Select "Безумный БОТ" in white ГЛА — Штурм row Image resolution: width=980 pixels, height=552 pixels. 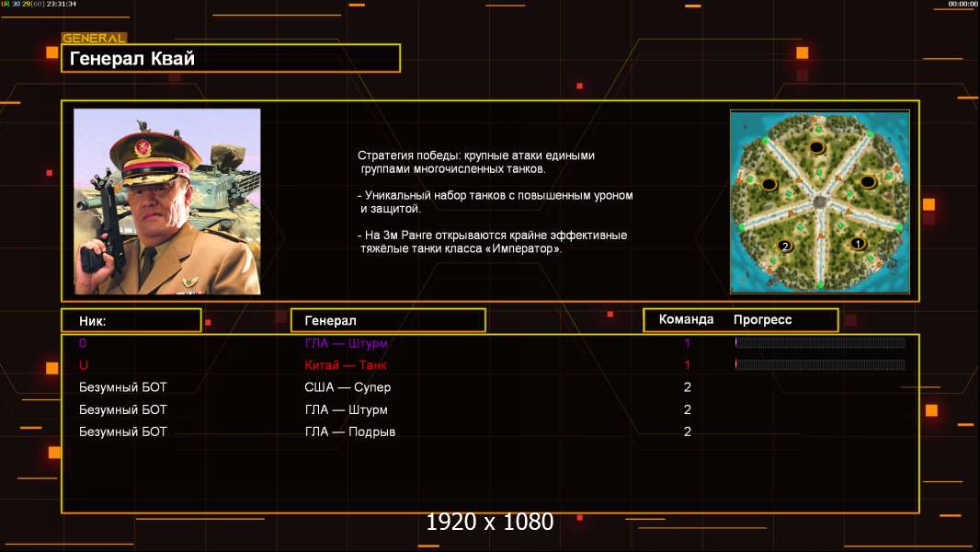(123, 409)
